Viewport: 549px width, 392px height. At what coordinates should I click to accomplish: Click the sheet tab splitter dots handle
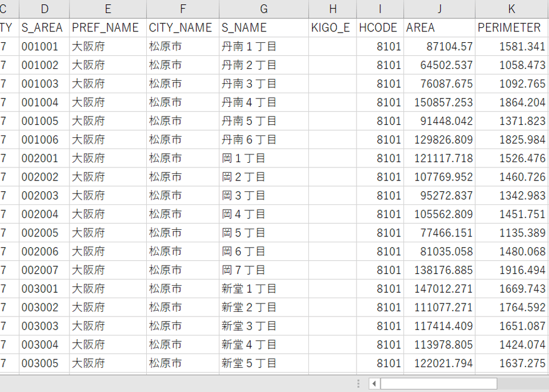(358, 384)
